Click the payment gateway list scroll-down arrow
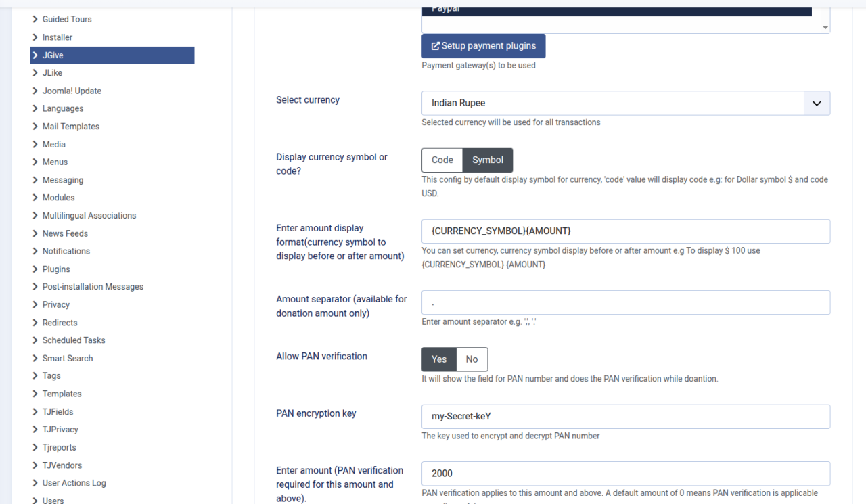The height and width of the screenshot is (504, 866). click(x=825, y=28)
